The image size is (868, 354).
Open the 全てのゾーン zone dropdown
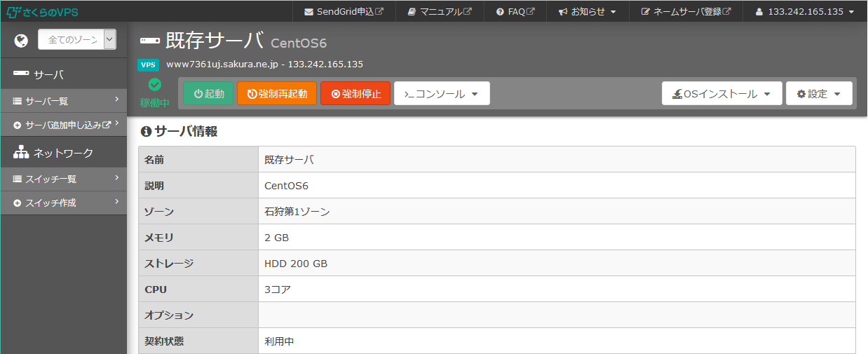click(76, 40)
